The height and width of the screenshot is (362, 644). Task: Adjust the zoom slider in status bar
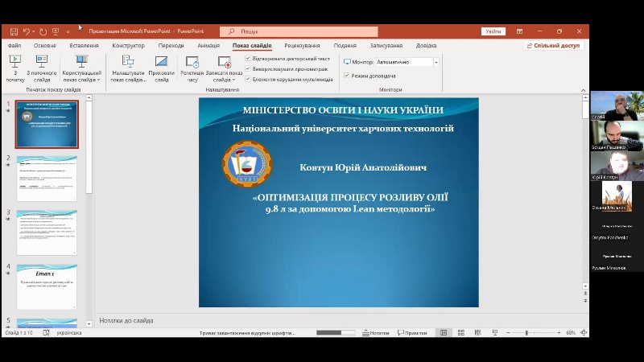coord(526,332)
